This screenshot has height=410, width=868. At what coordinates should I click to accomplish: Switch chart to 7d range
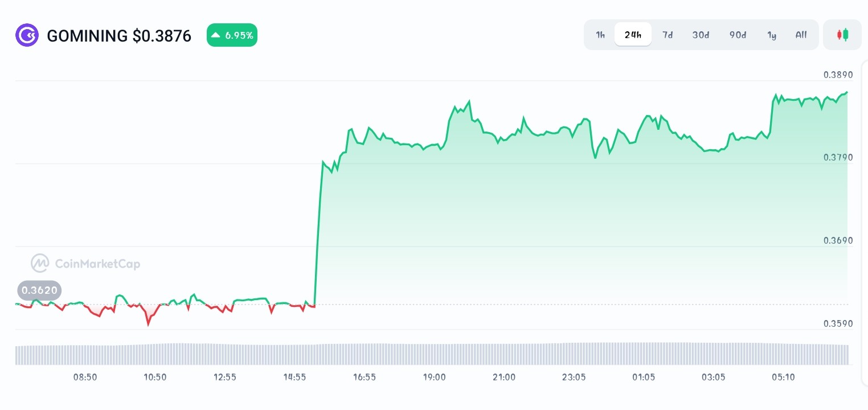click(668, 35)
